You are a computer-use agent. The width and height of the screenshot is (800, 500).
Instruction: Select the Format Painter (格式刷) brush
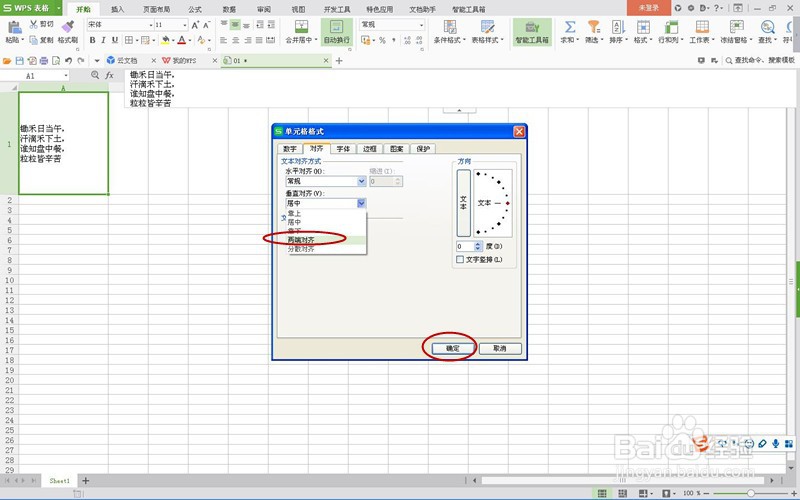68,27
